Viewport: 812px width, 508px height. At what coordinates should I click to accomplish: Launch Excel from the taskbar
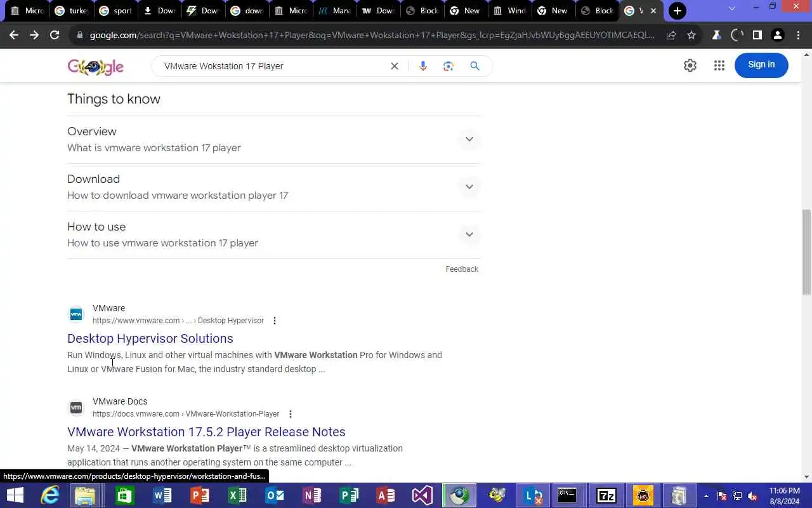pos(237,495)
